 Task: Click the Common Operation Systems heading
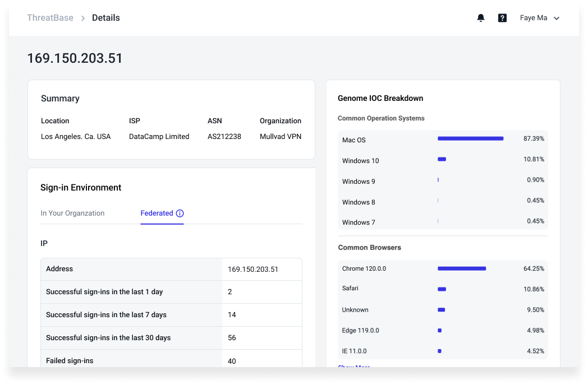point(381,118)
